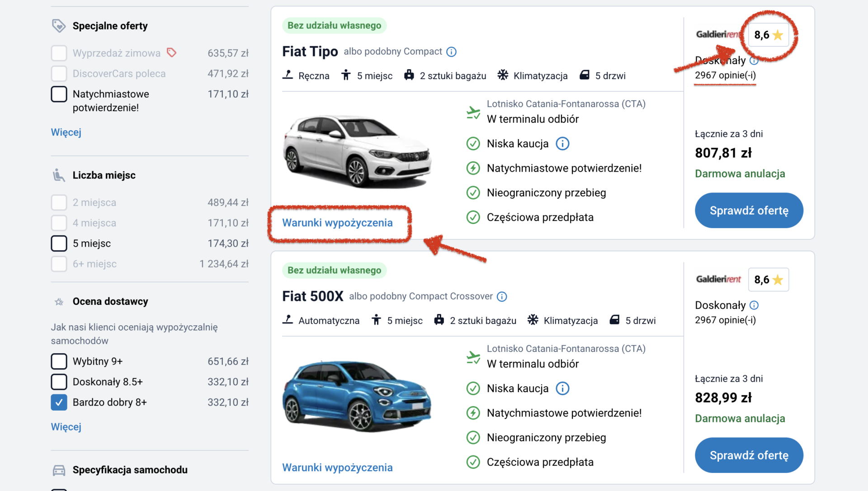The image size is (868, 491).
Task: Click info icon next to Doskonały rating, Fiat 500X
Action: click(754, 305)
